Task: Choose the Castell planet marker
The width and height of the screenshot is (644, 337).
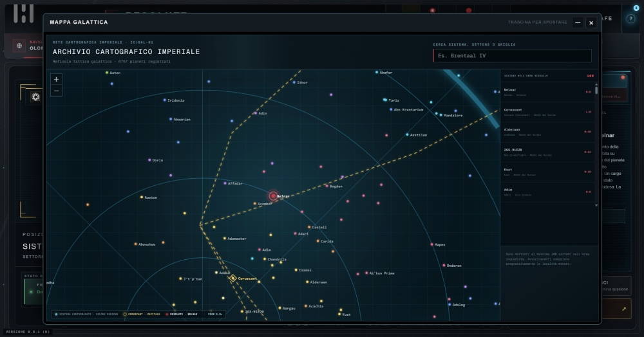Action: tap(309, 227)
